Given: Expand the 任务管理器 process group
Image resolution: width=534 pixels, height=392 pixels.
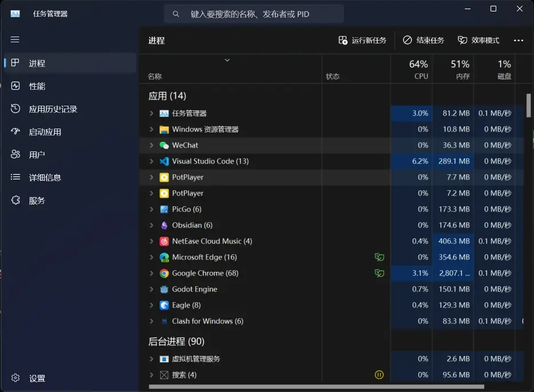Looking at the screenshot, I should click(x=152, y=113).
